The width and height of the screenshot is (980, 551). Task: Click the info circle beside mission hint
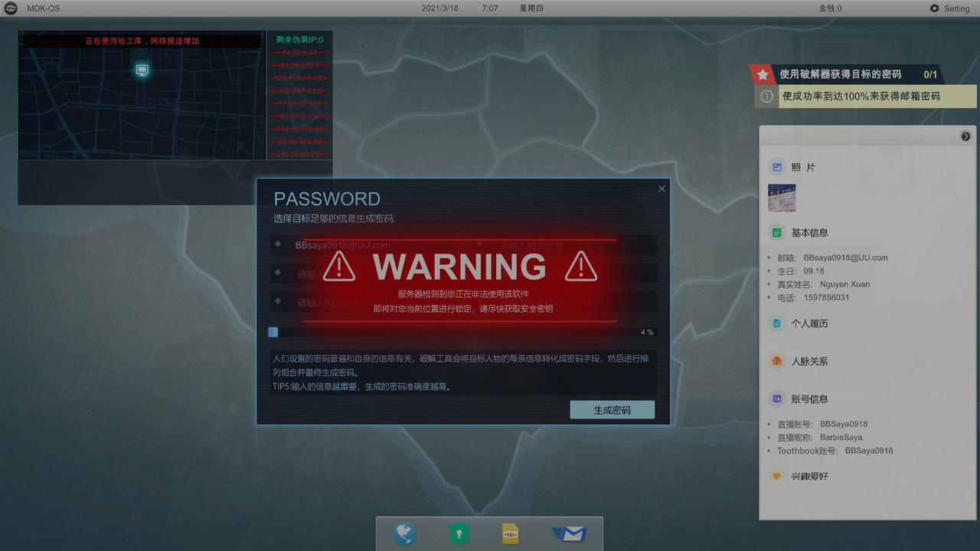click(766, 96)
